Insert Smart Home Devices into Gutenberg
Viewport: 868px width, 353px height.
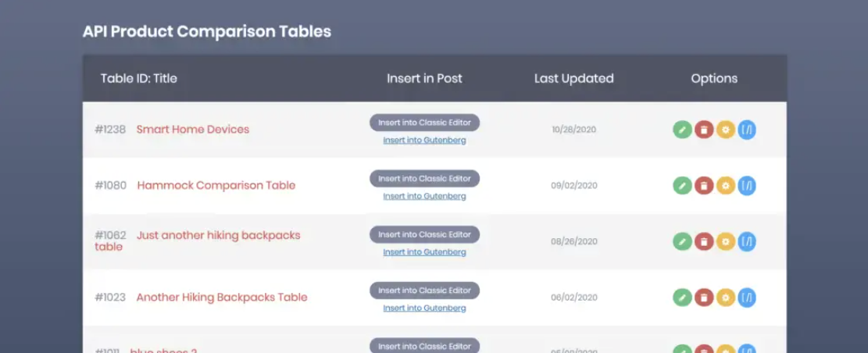click(424, 141)
